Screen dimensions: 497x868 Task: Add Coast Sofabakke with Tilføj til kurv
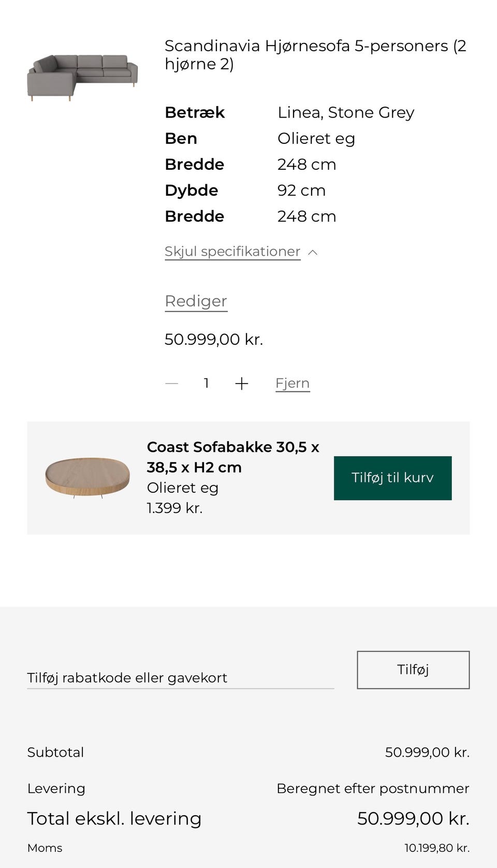click(x=392, y=478)
